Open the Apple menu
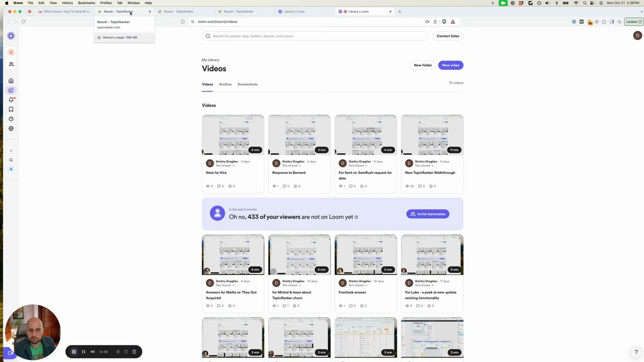Image resolution: width=644 pixels, height=362 pixels. pyautogui.click(x=7, y=3)
